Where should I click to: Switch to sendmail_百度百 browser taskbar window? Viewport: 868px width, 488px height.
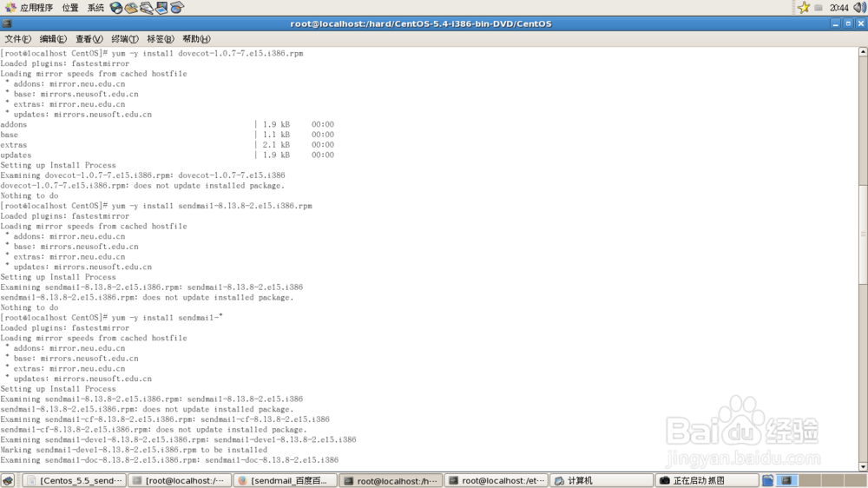[x=285, y=480]
